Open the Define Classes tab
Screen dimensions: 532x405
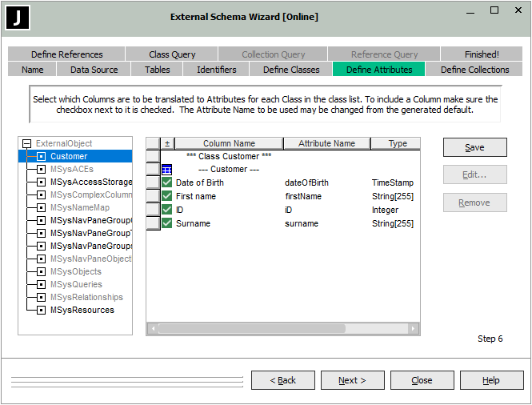coord(291,70)
